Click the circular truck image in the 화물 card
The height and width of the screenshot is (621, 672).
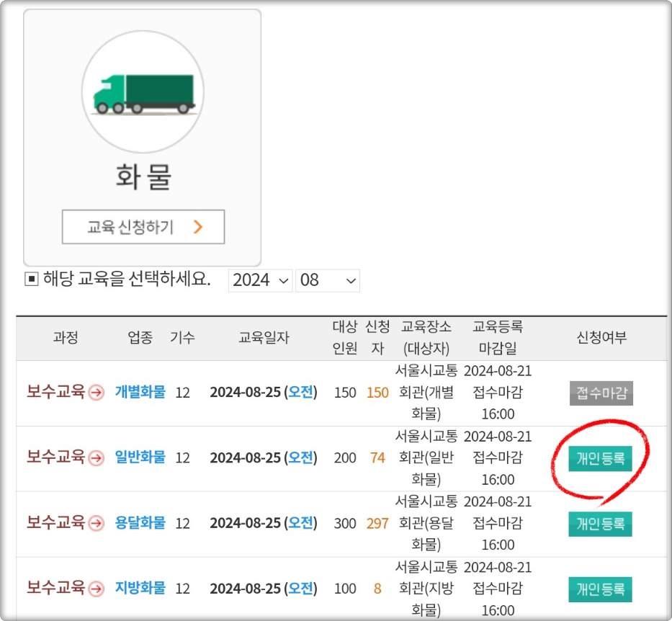pos(143,90)
